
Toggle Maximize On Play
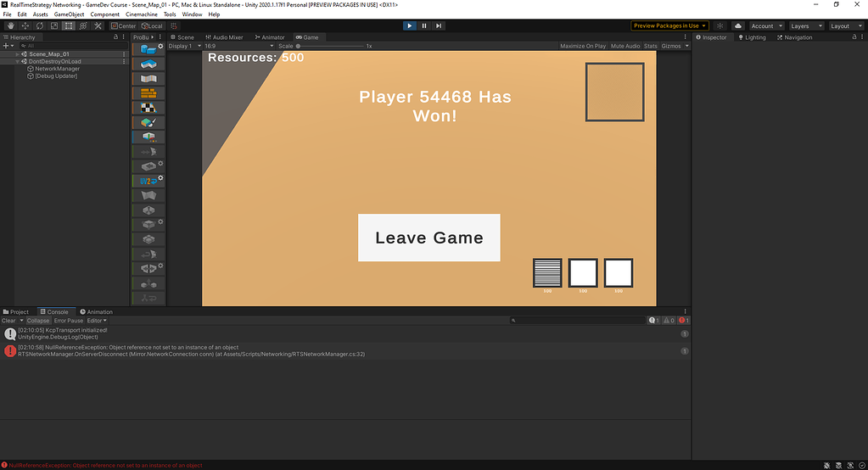tap(583, 46)
